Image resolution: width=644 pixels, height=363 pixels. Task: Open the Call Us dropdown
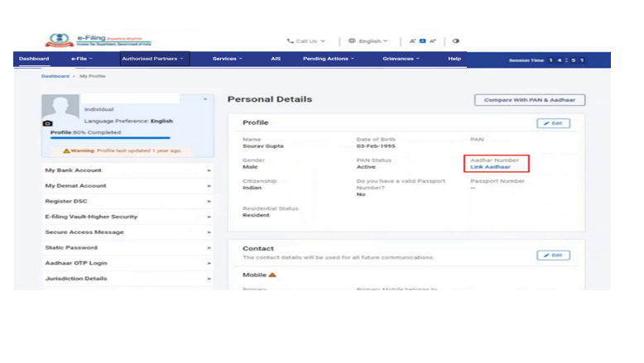click(306, 41)
